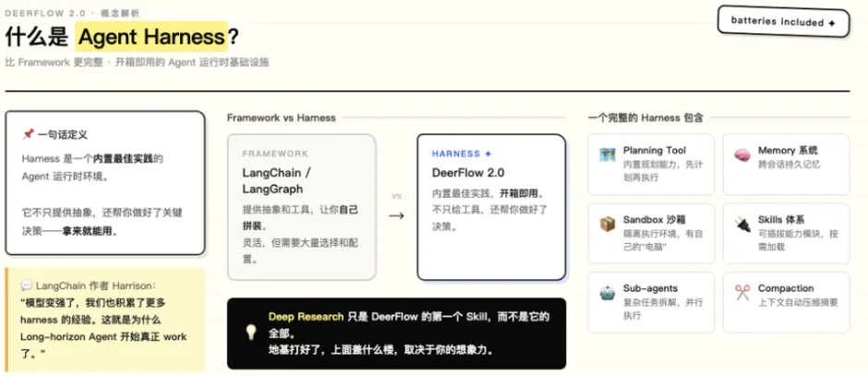
Task: Click the Sandbox package box icon
Action: 608,224
